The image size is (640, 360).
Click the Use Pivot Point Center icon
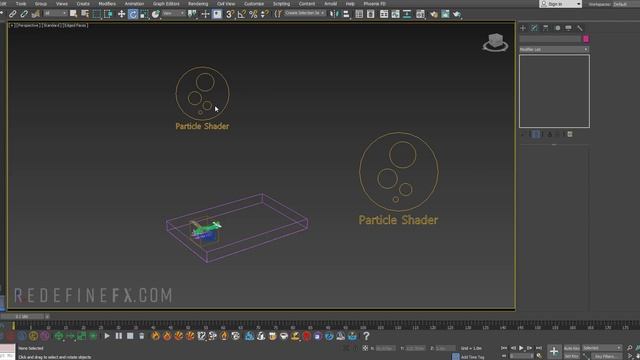tap(192, 14)
